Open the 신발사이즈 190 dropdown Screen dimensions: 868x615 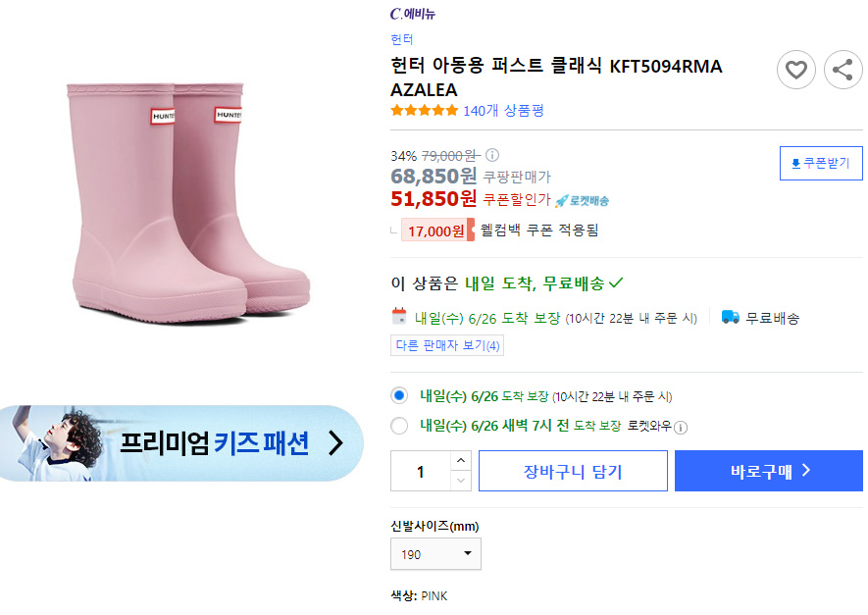tap(435, 553)
